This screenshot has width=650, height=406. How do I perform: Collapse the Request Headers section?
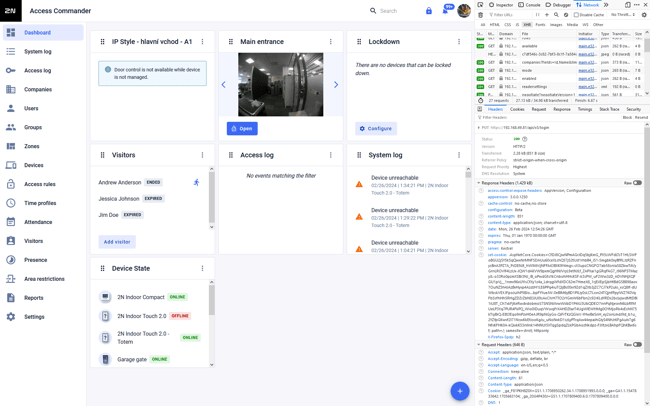(479, 345)
